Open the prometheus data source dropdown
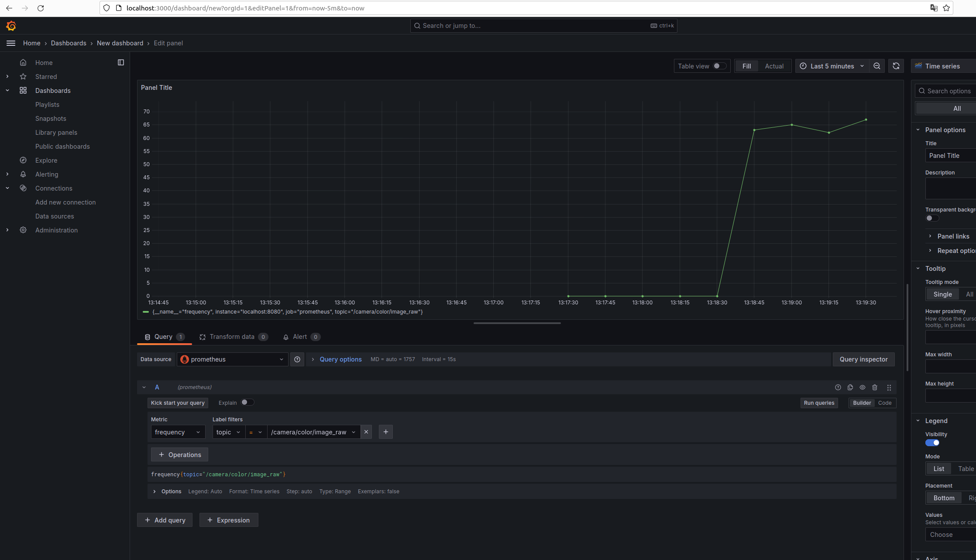Screen dimensions: 976x560 [x=232, y=359]
